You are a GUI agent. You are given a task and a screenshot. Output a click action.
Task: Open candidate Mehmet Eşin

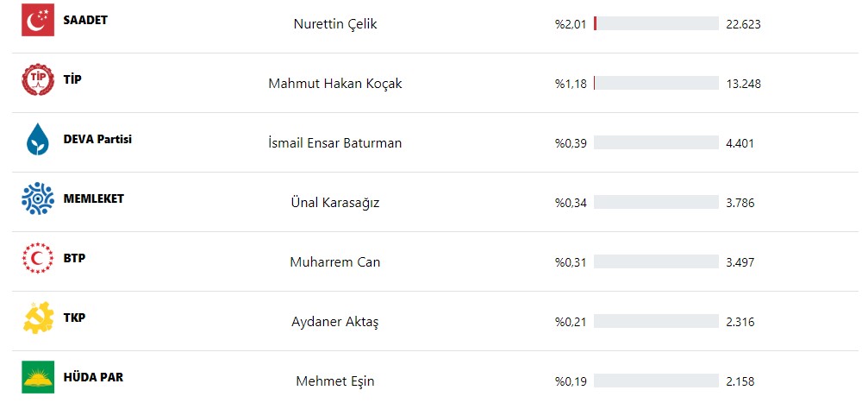[335, 381]
